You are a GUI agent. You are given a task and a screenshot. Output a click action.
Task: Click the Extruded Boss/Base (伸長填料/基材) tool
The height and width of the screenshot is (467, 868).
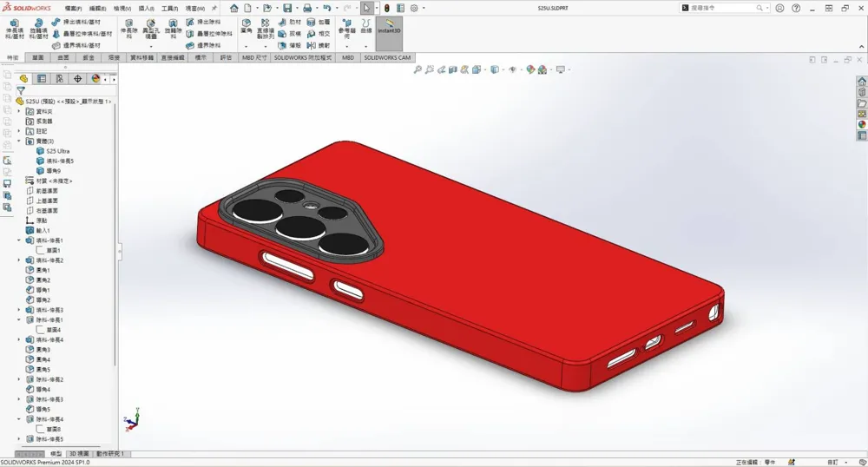tap(15, 30)
